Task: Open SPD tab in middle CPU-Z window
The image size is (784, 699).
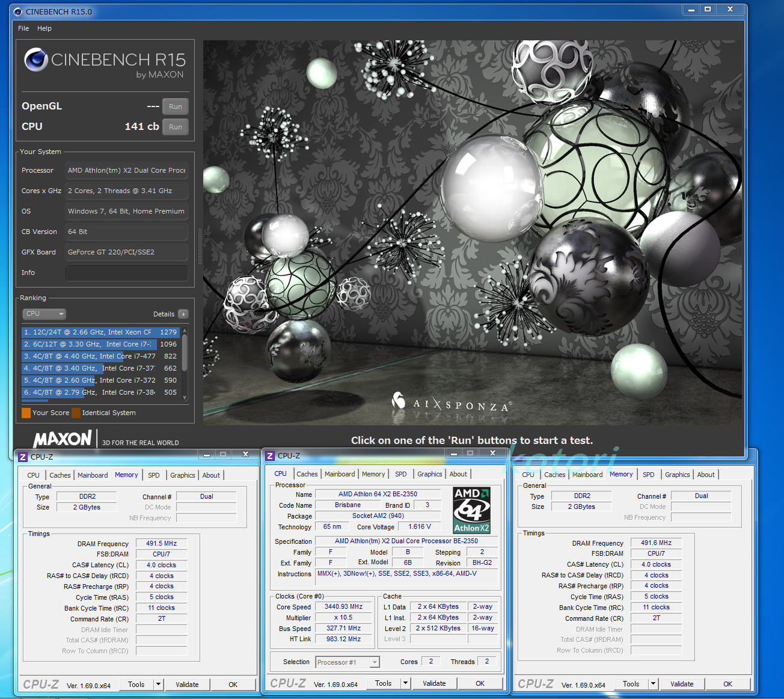Action: 401,474
